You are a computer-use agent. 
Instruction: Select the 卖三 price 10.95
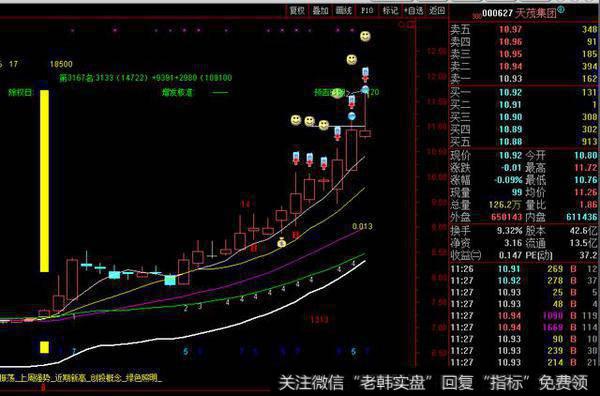click(x=510, y=54)
